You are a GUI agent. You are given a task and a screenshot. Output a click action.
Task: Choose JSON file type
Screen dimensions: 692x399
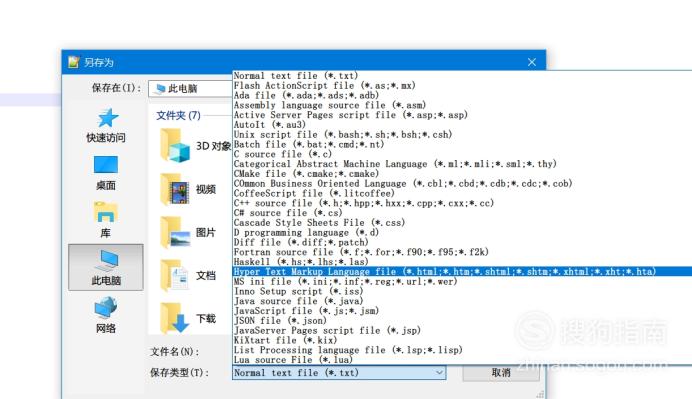(x=462, y=320)
